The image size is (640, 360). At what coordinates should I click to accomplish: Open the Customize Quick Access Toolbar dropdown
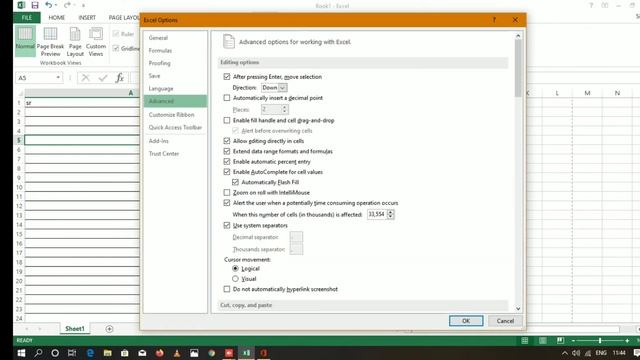tap(83, 5)
